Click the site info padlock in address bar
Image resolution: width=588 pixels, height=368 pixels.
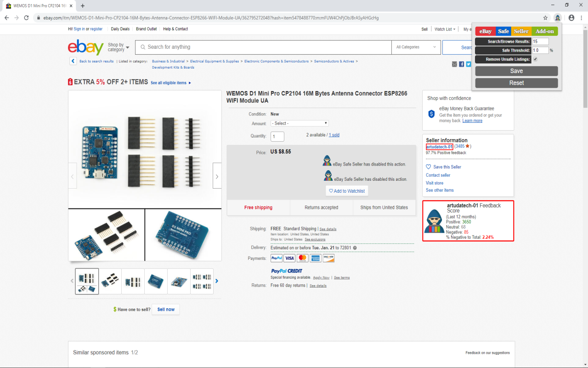(38, 18)
